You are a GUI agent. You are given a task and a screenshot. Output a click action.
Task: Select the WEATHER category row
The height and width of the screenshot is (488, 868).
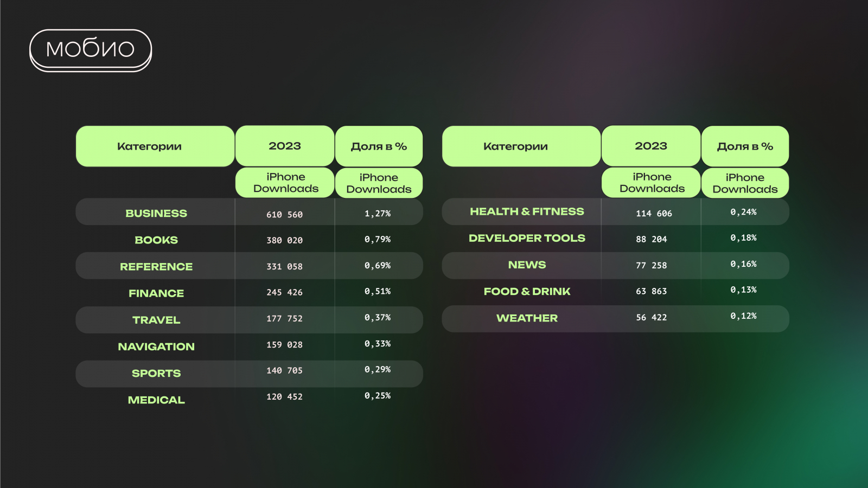coord(527,318)
